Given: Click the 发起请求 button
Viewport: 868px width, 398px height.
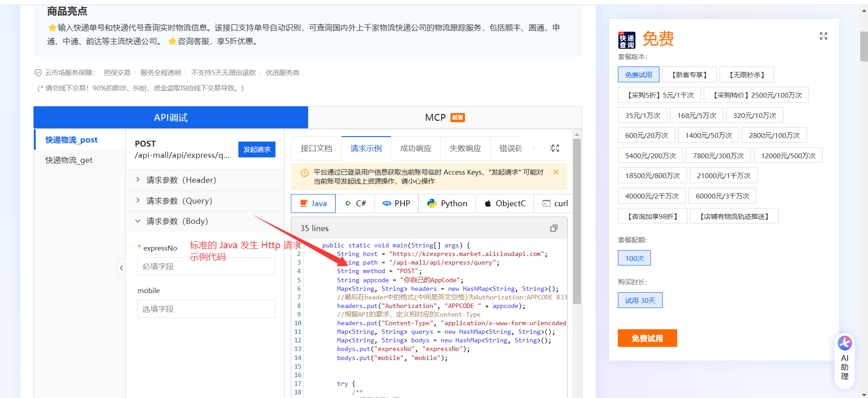Looking at the screenshot, I should click(256, 149).
